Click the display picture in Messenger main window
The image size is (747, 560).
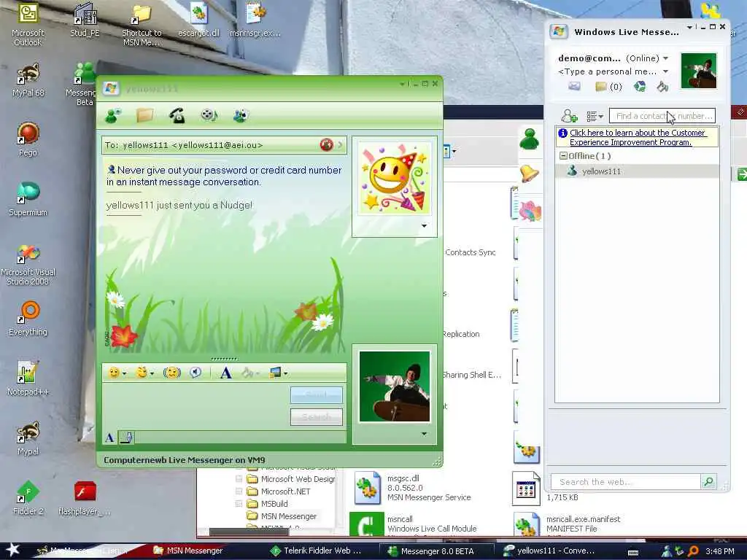click(x=698, y=71)
